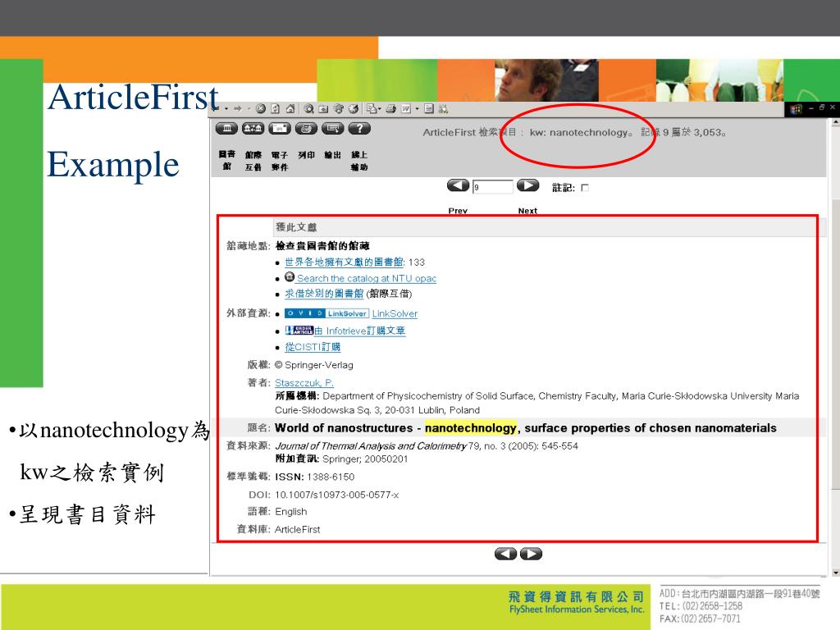This screenshot has height=630, width=840.
Task: Click database value ArticleFirst
Action: coord(297,529)
